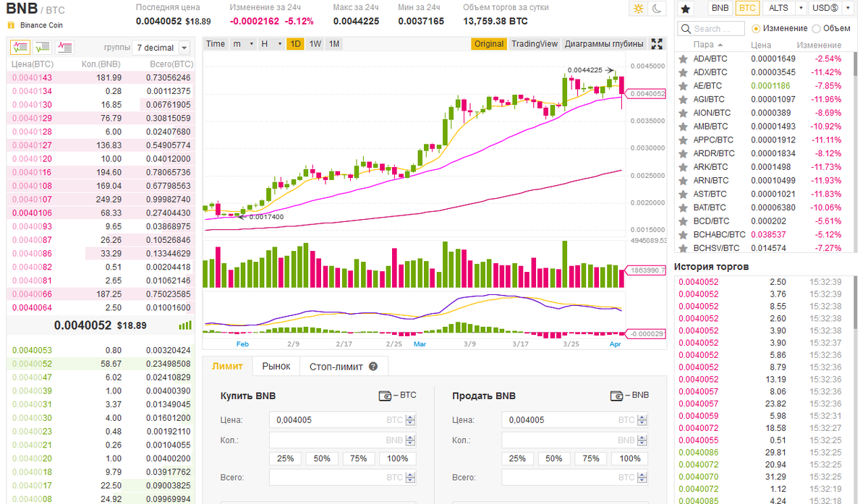
Task: Set chart interval to 1M
Action: pos(334,44)
